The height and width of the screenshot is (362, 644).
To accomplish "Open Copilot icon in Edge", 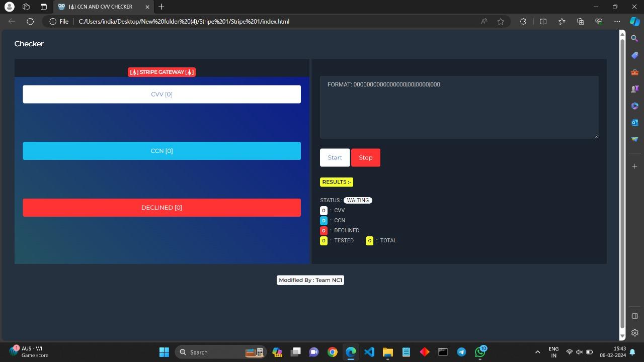I will (x=634, y=21).
